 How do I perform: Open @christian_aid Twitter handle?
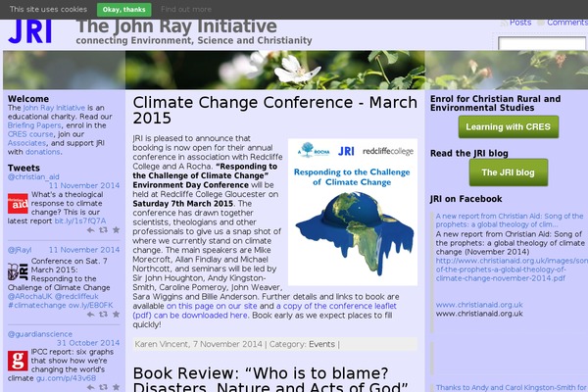click(x=33, y=176)
